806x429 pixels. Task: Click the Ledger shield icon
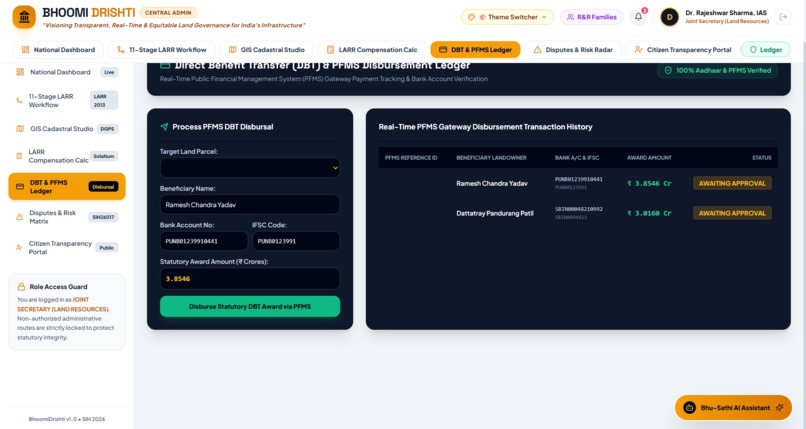[753, 50]
